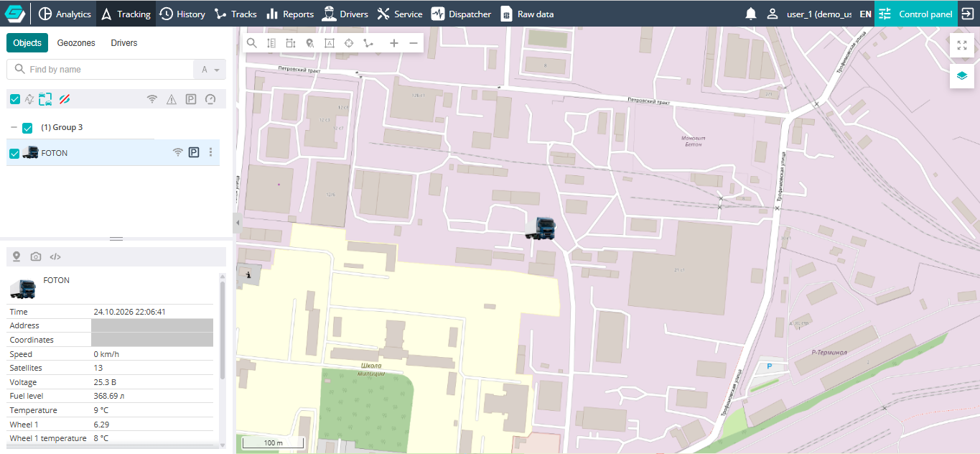Collapse Group 3 with the minus icon

(x=13, y=128)
